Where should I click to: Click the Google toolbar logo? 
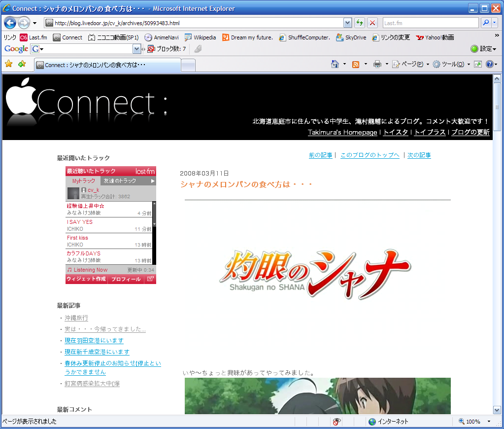point(16,49)
